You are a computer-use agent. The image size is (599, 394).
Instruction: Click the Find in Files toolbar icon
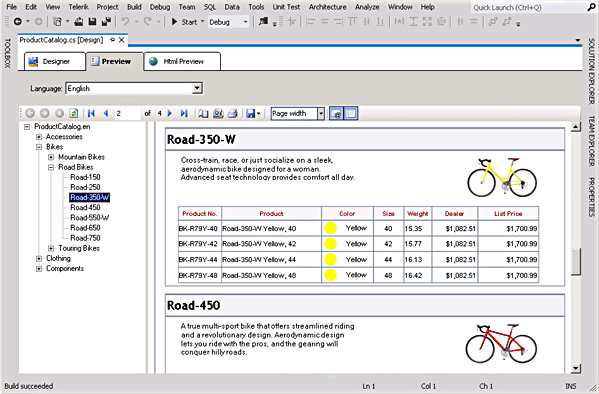tap(263, 22)
